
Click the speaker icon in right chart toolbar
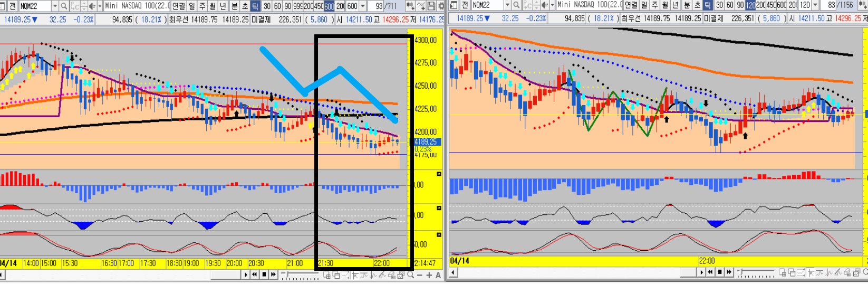[545, 6]
